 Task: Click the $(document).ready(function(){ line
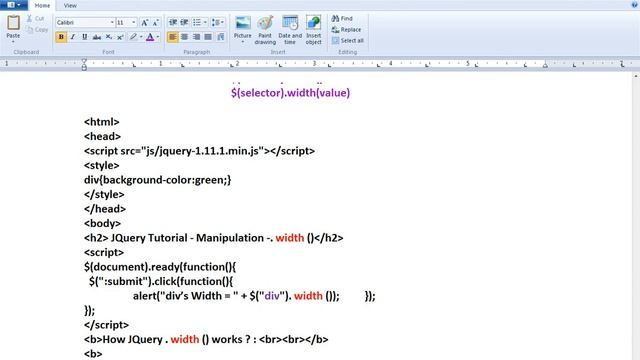(x=160, y=267)
